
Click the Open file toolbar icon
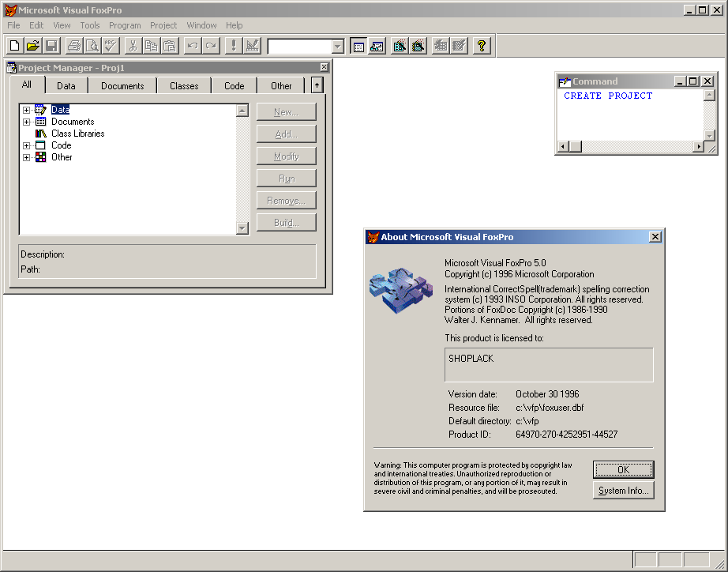click(x=33, y=46)
